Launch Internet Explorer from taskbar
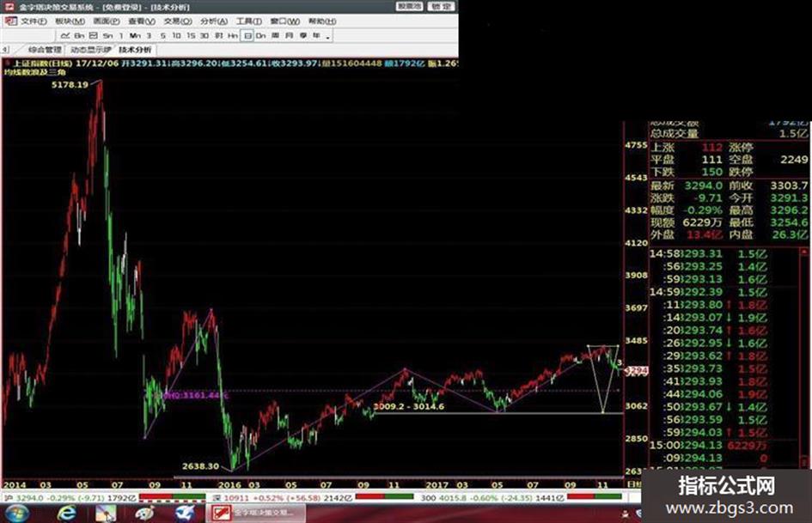The image size is (812, 523). [67, 514]
